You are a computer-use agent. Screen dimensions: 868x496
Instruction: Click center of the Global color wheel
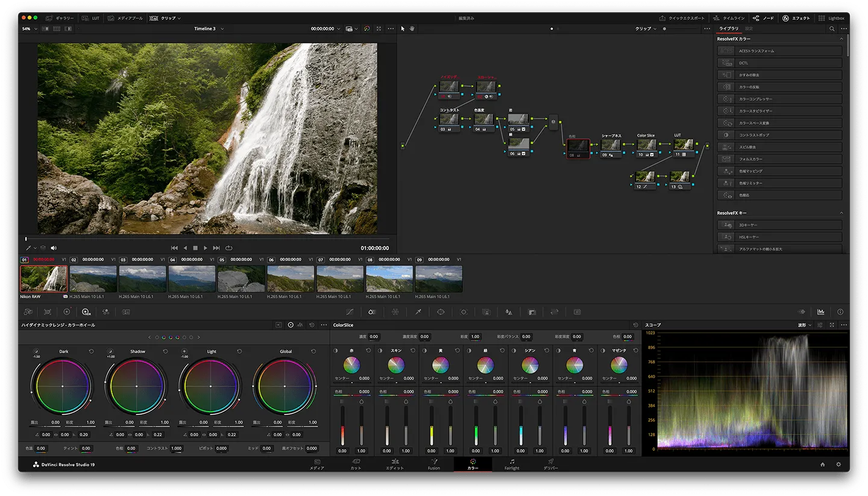click(286, 386)
